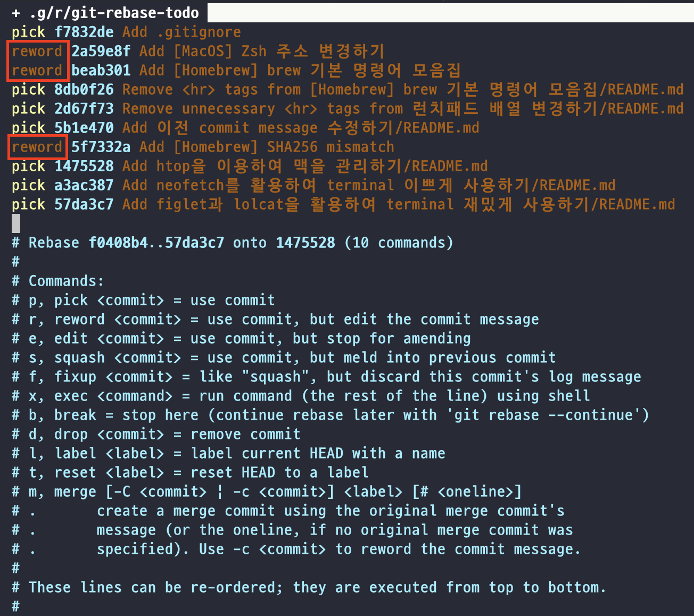Image resolution: width=694 pixels, height=616 pixels.
Task: Click the Rebase f0408b4..57da3c7 comment range
Action: 156,243
